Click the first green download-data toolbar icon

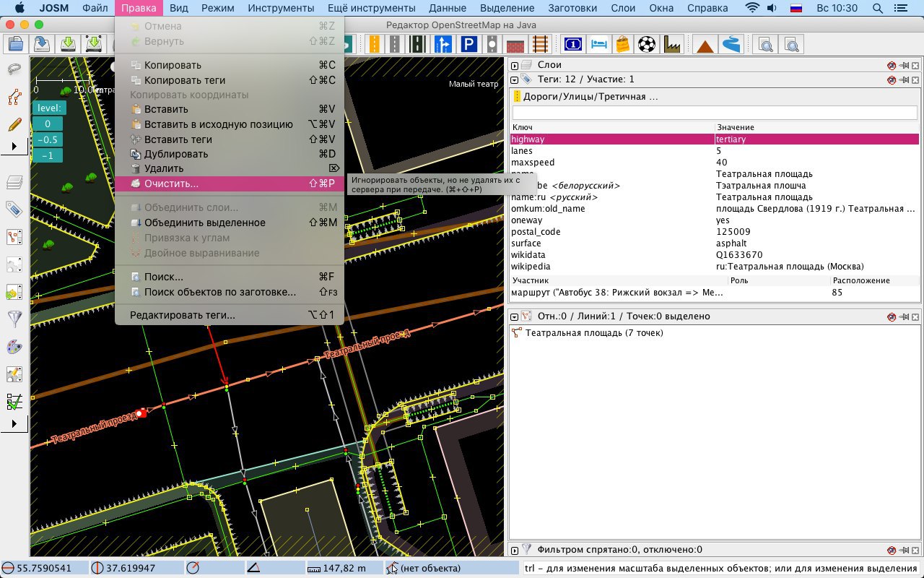[68, 44]
